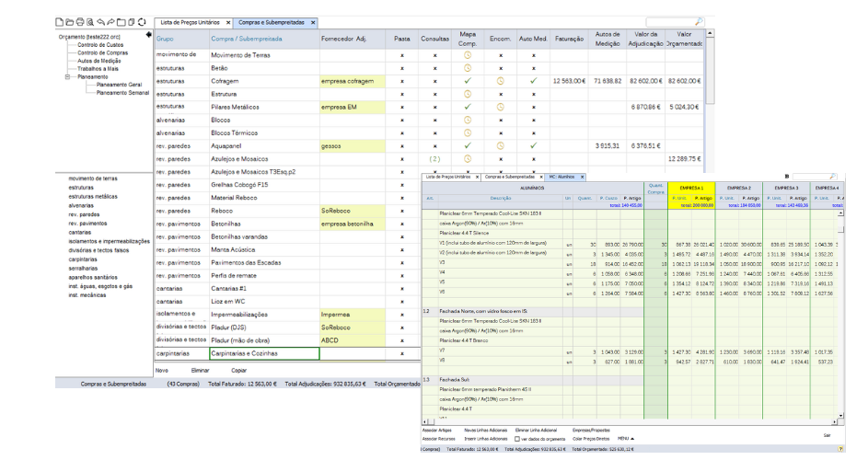Click Novas Linhas Adicionais
The image size is (868, 460).
[485, 431]
